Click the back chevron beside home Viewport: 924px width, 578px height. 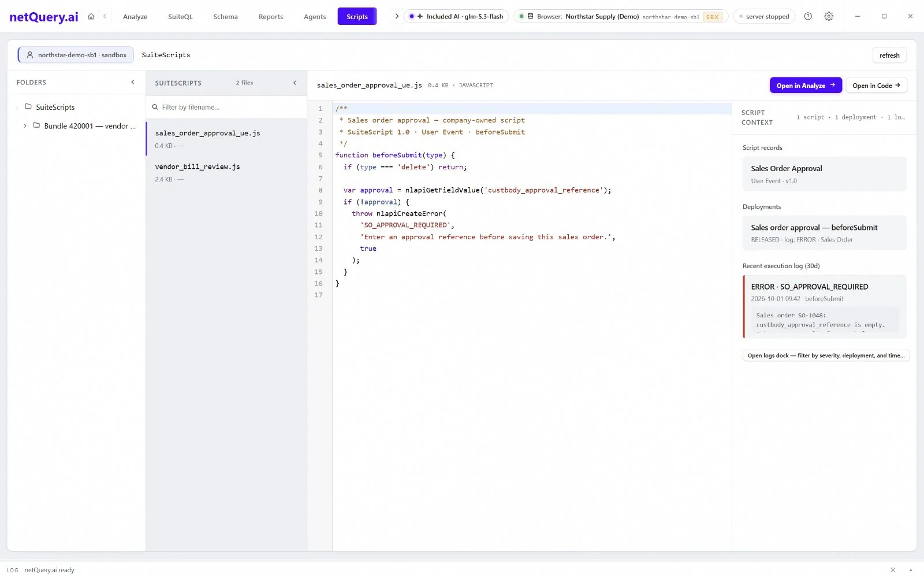[x=105, y=16]
